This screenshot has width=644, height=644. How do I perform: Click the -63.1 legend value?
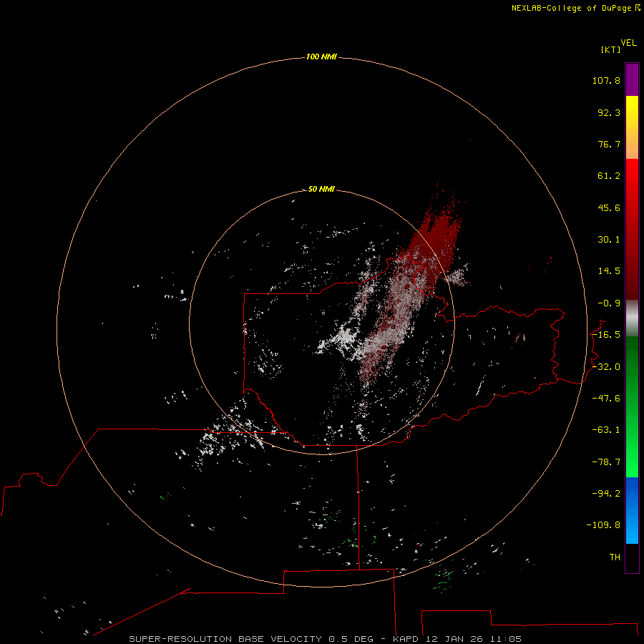click(606, 430)
